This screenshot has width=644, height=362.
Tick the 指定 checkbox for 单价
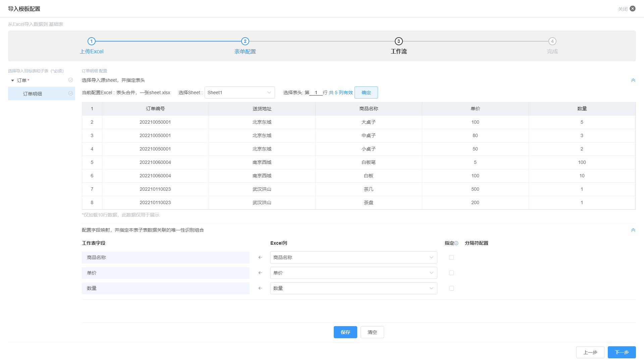[451, 273]
